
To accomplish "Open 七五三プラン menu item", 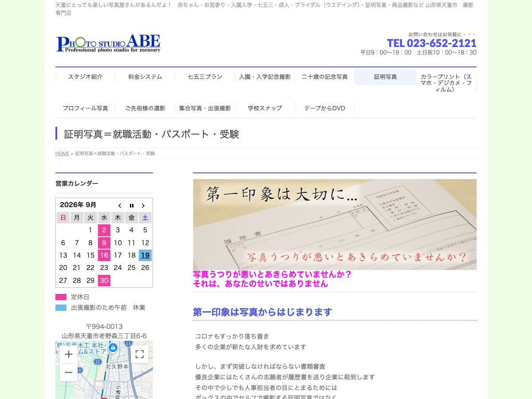I will point(205,77).
